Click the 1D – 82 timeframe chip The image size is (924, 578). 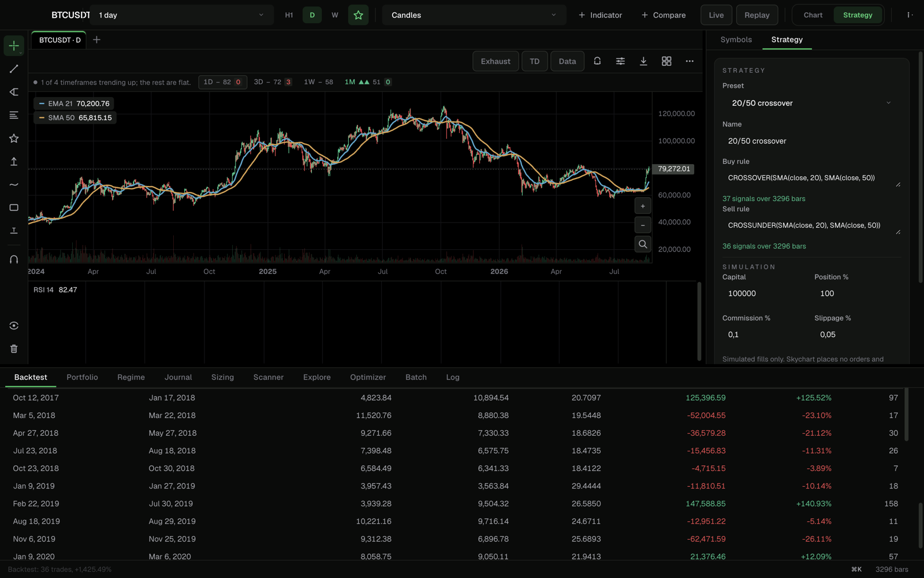tap(222, 82)
